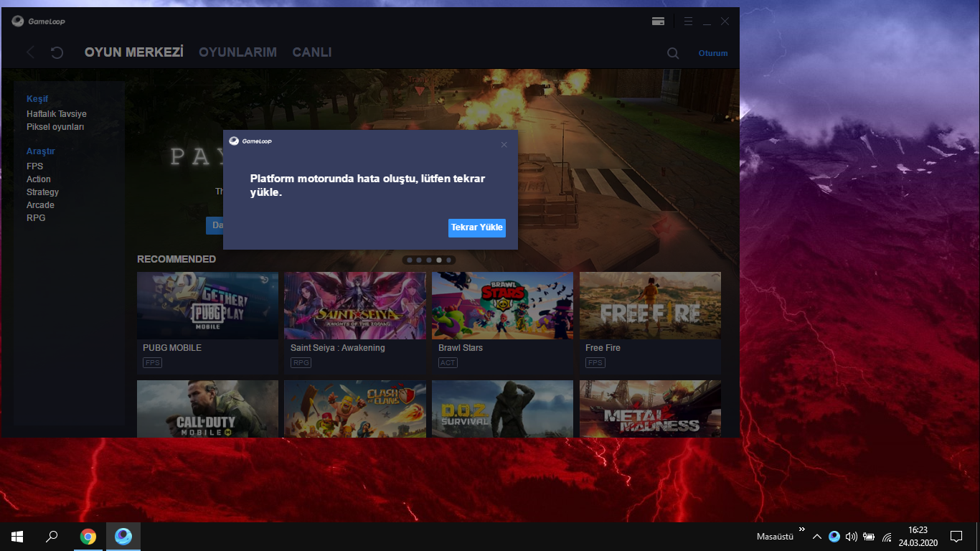Screen dimensions: 980x551
Task: Click the Free Fire title text
Action: (603, 348)
